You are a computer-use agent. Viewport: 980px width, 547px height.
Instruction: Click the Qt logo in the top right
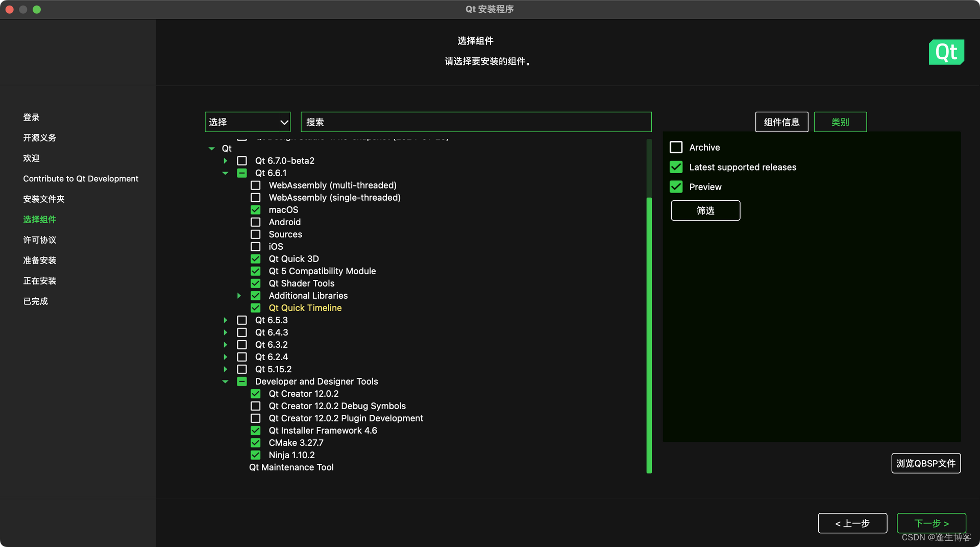(x=946, y=52)
